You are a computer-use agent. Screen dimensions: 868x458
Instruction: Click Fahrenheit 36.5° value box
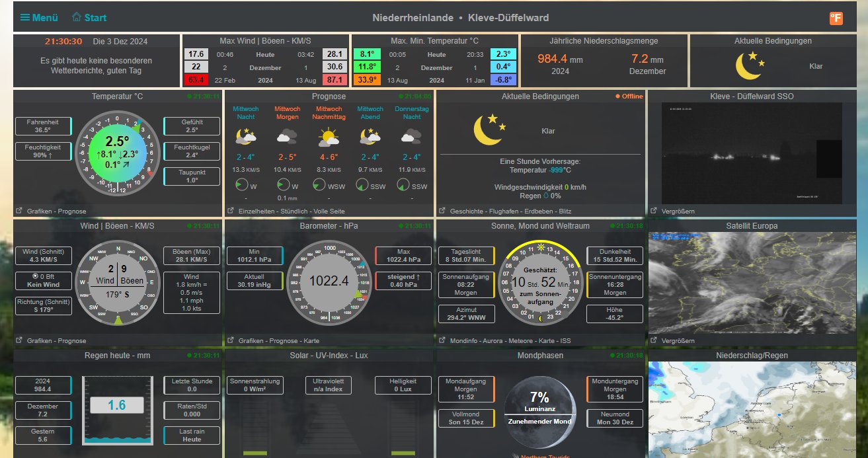pyautogui.click(x=42, y=126)
